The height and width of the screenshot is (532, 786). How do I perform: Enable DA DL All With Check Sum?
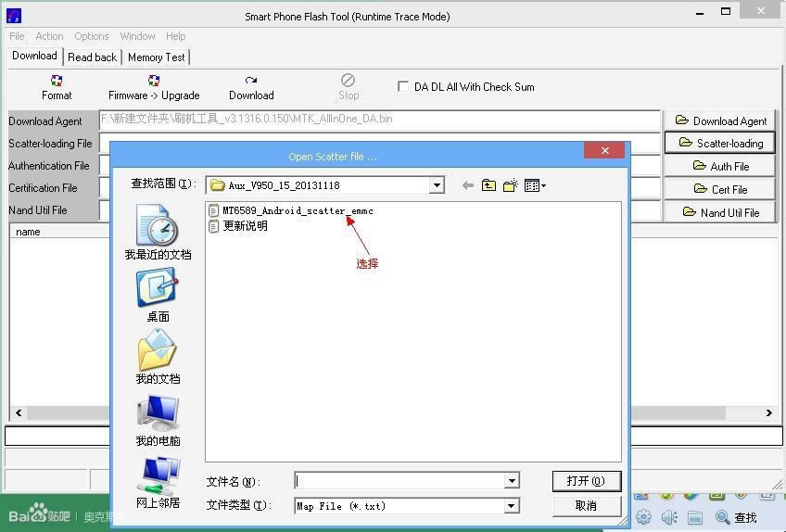tap(402, 86)
